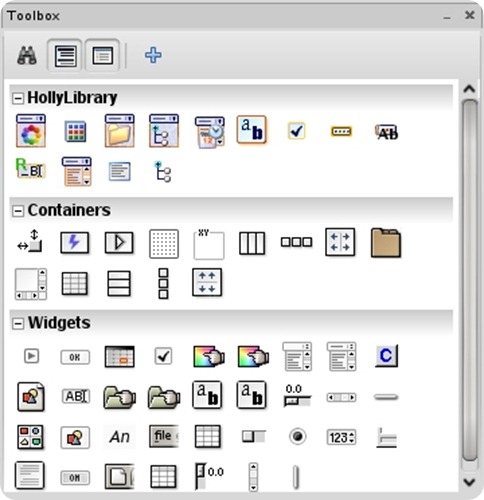The image size is (484, 500).
Task: Select the VButtonBox vertical squares container
Action: tap(163, 284)
